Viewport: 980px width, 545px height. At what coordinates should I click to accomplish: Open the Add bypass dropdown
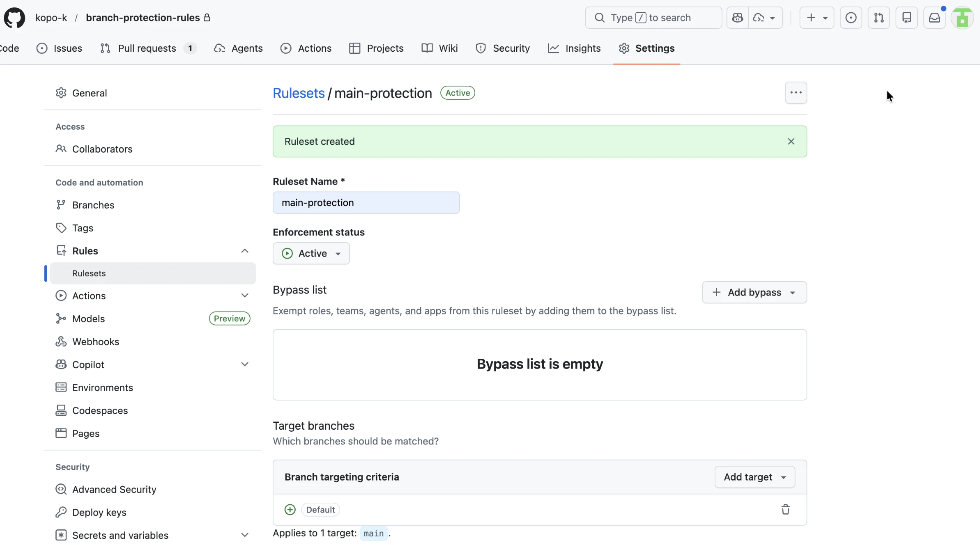tap(754, 292)
